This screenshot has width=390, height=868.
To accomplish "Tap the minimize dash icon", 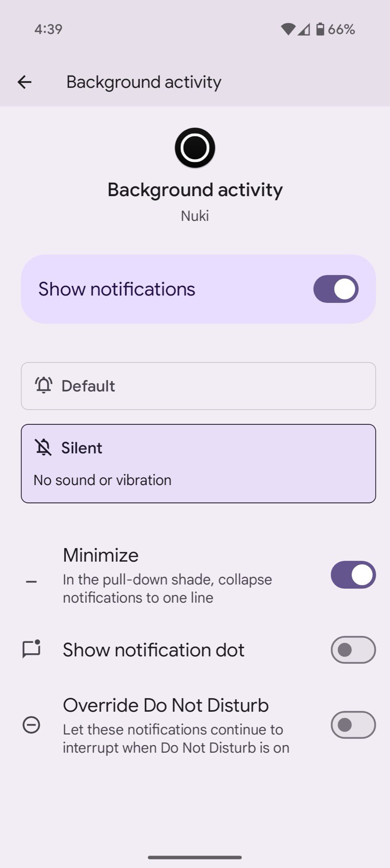I will (x=31, y=582).
